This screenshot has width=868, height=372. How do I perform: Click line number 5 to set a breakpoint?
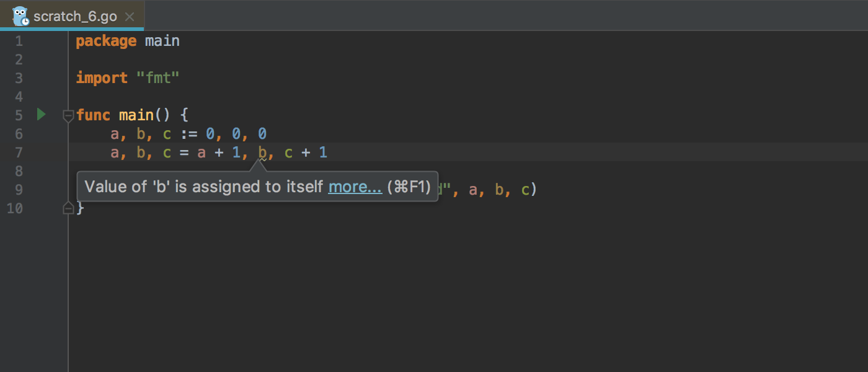click(x=19, y=115)
